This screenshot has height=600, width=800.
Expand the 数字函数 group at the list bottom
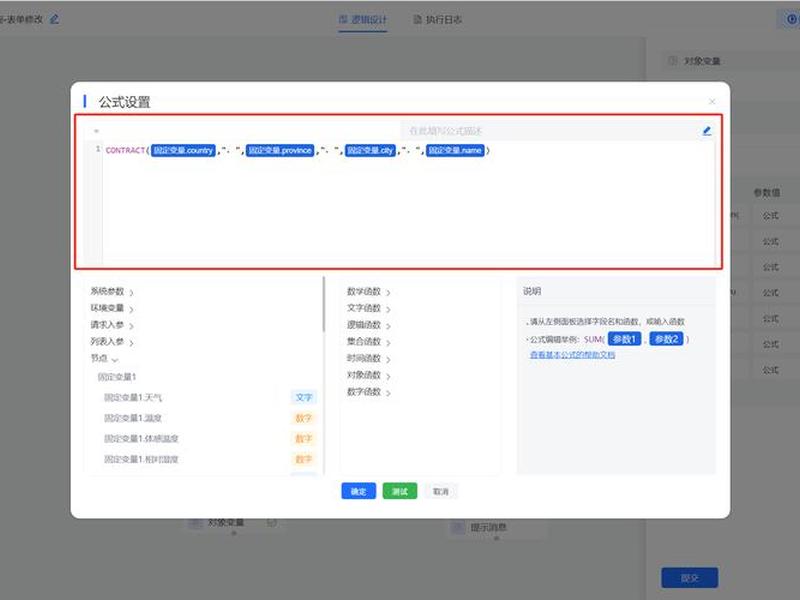point(369,392)
